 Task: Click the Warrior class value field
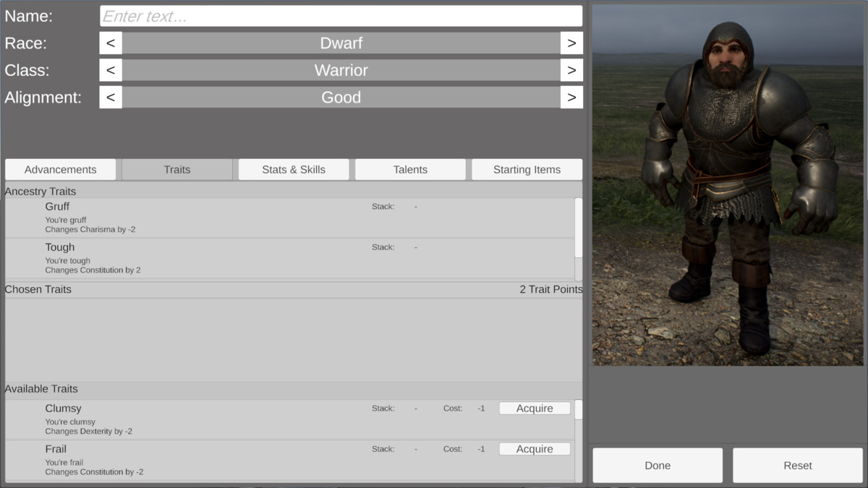pos(341,70)
